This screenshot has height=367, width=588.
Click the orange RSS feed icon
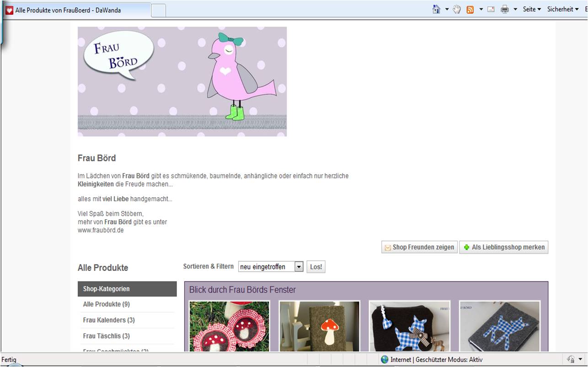[x=470, y=9]
